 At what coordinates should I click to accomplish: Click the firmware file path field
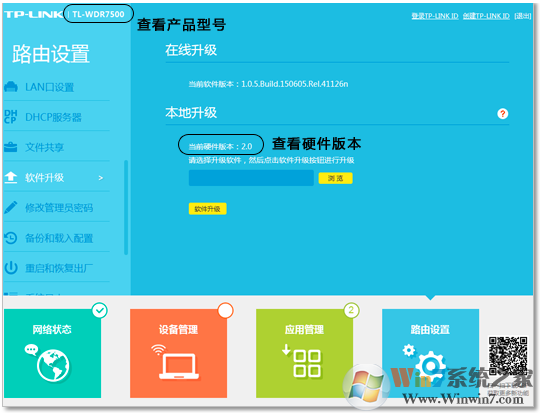pyautogui.click(x=251, y=178)
